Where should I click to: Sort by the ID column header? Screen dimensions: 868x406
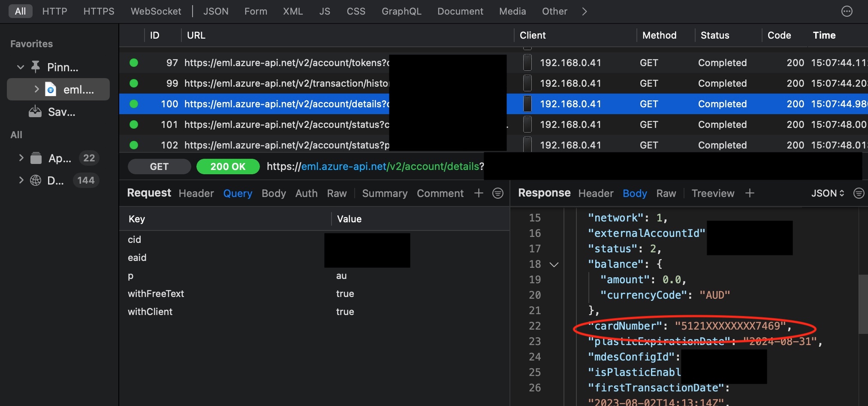154,35
